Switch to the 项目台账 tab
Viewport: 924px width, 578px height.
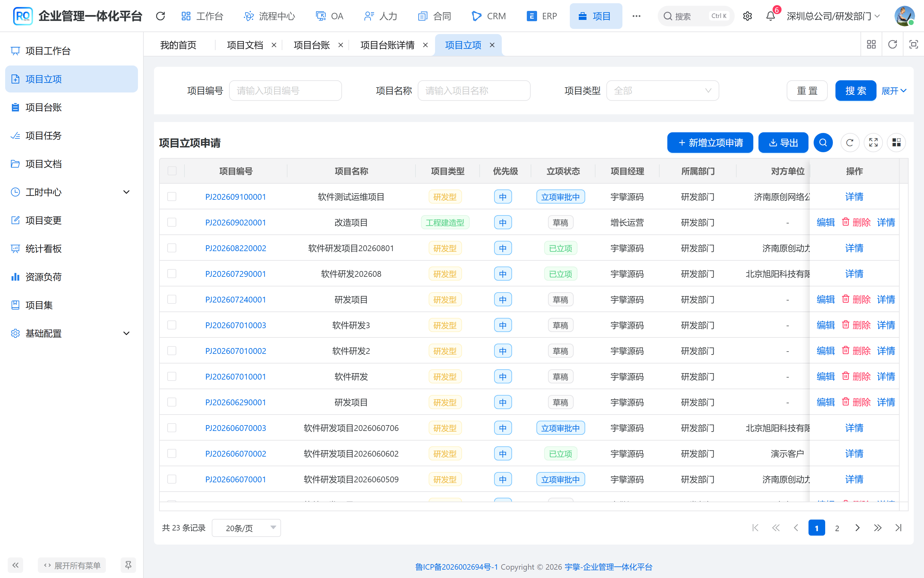312,45
